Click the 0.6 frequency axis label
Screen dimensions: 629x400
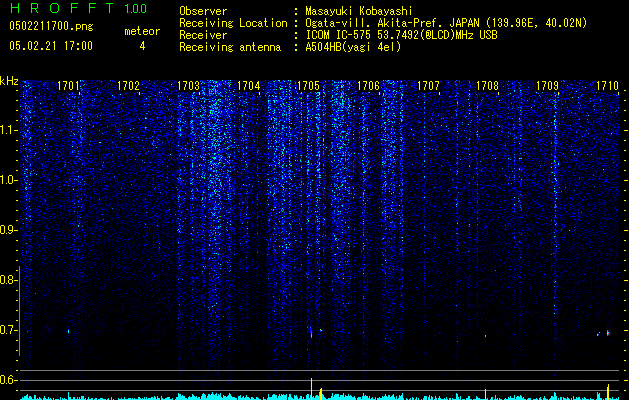click(9, 380)
